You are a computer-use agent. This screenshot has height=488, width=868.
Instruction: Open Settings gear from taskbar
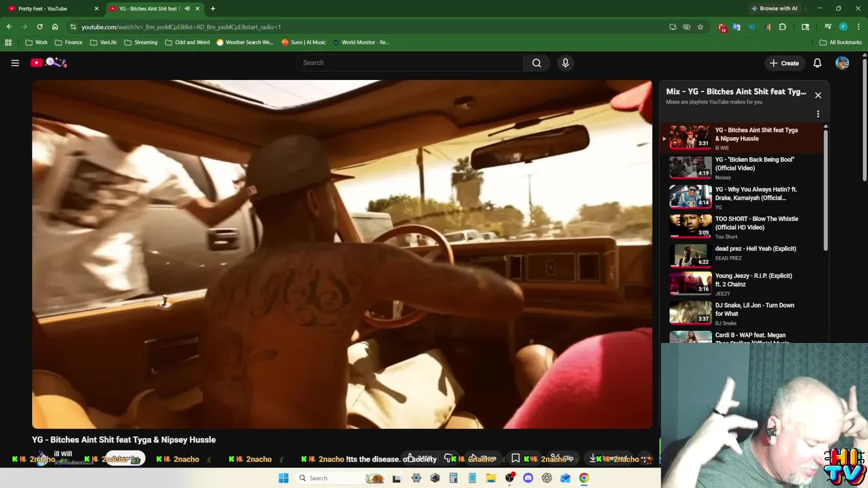pyautogui.click(x=416, y=478)
